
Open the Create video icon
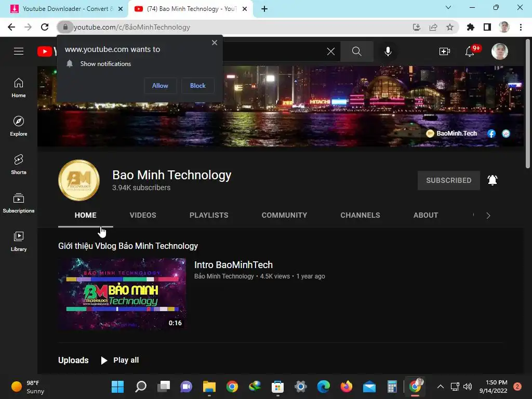point(445,51)
